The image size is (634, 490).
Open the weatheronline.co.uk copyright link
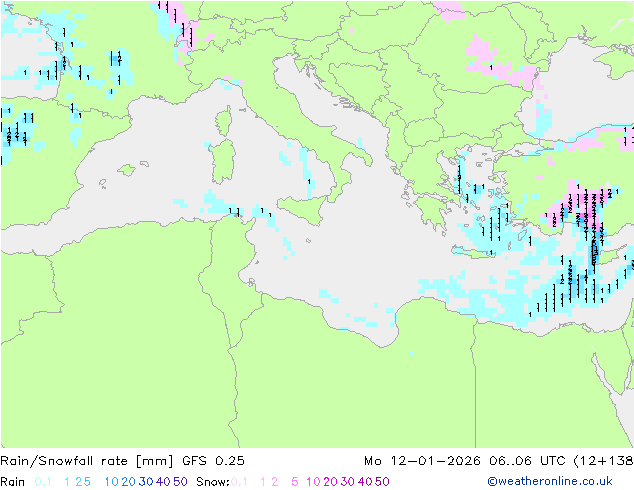550,481
